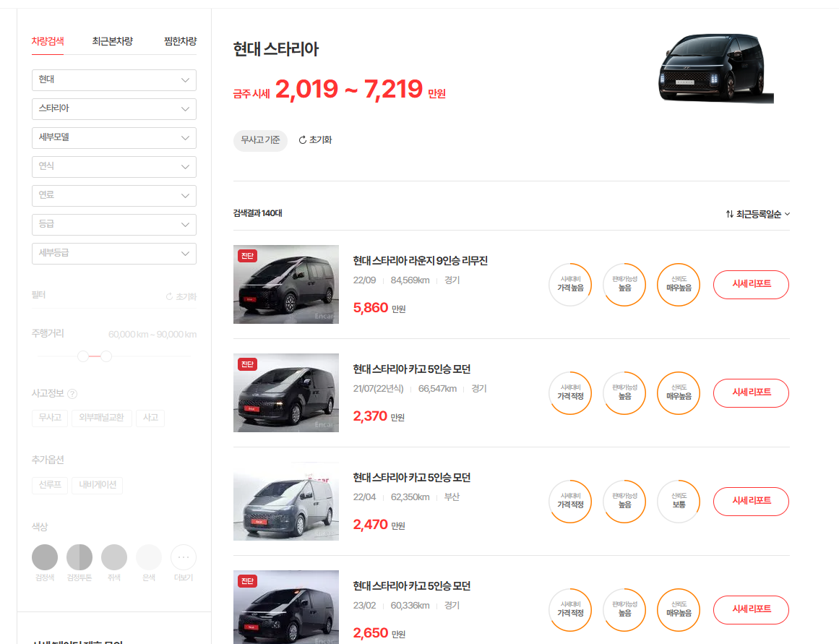
Task: Click the 가격적정 indicator on the 2,470 listing
Action: click(x=570, y=502)
